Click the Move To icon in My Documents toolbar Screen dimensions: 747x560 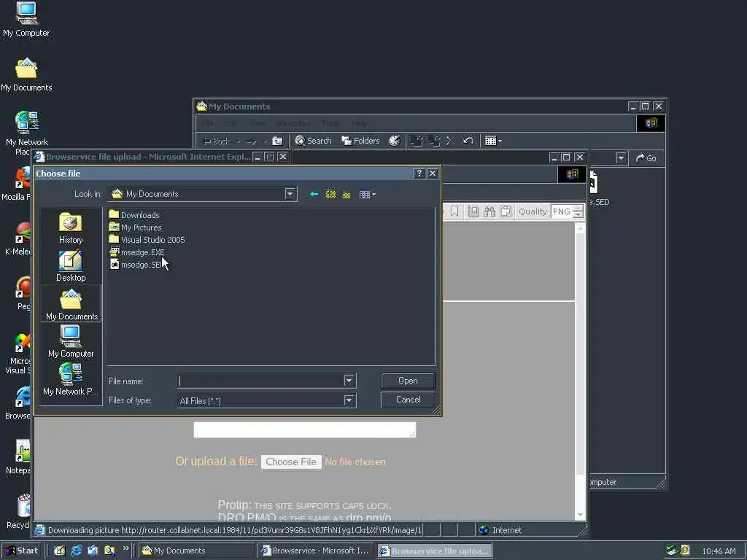417,141
